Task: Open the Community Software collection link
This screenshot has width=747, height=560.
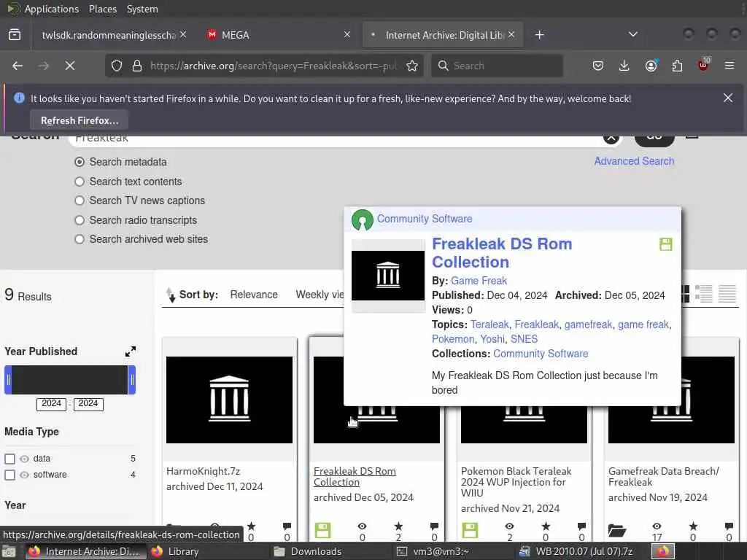Action: point(541,354)
